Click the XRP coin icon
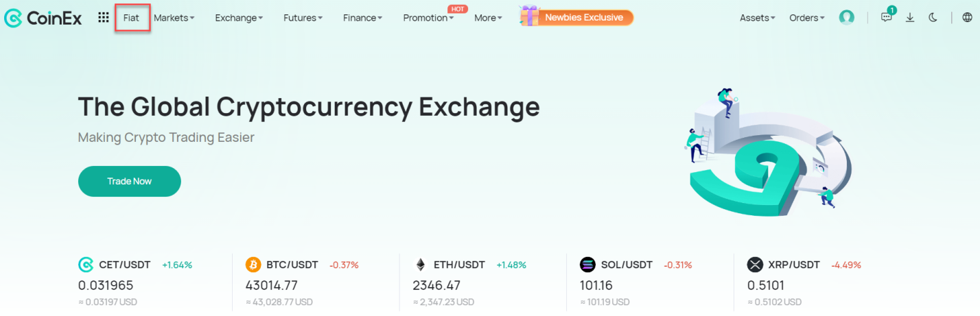The width and height of the screenshot is (980, 316). click(755, 265)
